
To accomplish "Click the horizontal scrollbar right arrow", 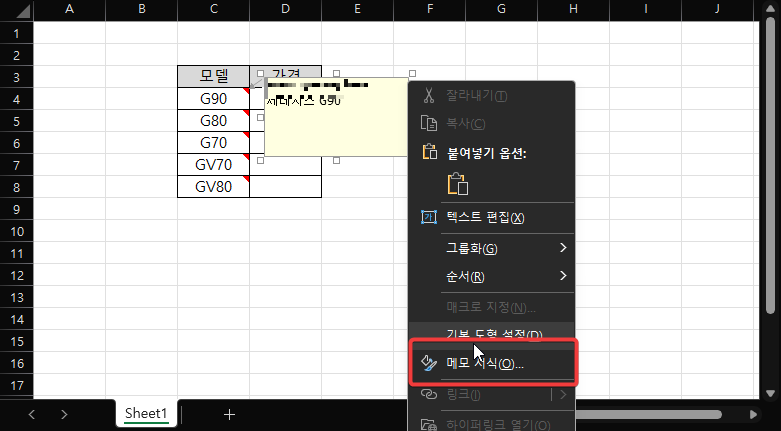I will coord(753,414).
